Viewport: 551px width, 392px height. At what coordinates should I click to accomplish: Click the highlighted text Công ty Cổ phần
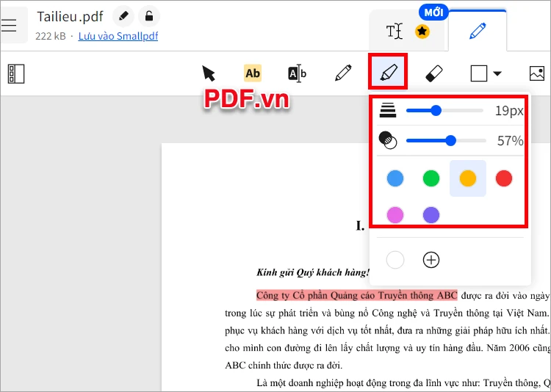pos(356,295)
